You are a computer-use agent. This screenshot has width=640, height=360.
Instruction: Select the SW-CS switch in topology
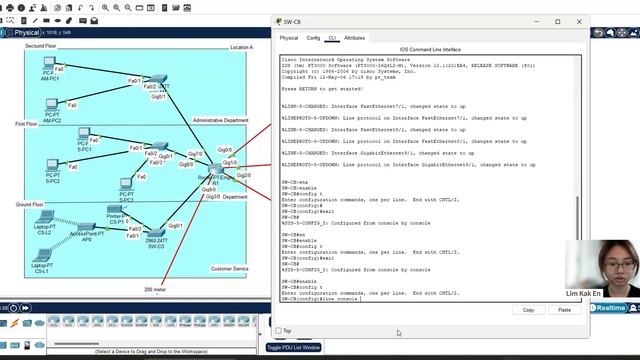(156, 233)
